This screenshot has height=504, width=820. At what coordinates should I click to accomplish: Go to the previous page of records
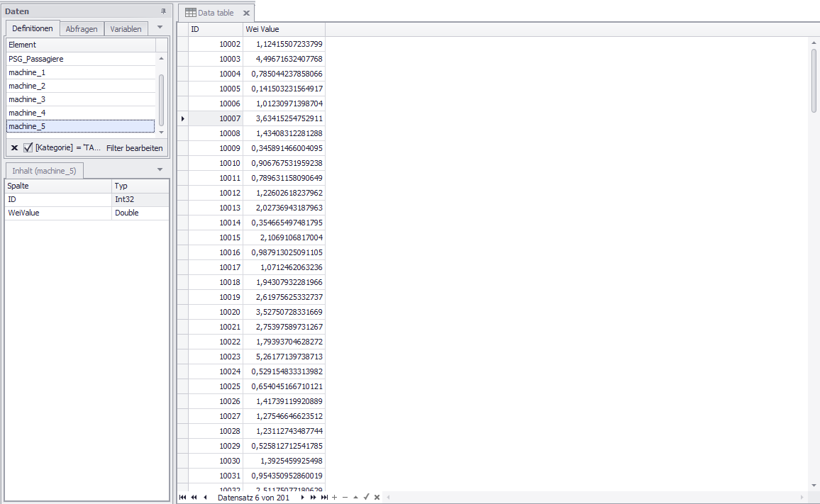click(x=194, y=498)
